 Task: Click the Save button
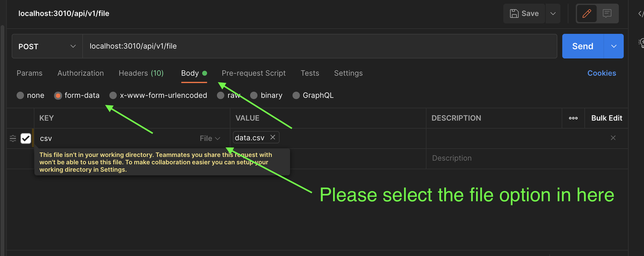tap(524, 14)
